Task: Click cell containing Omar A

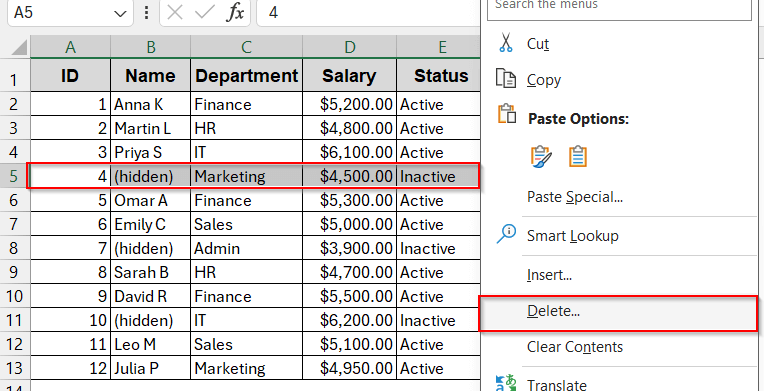Action: coord(151,200)
